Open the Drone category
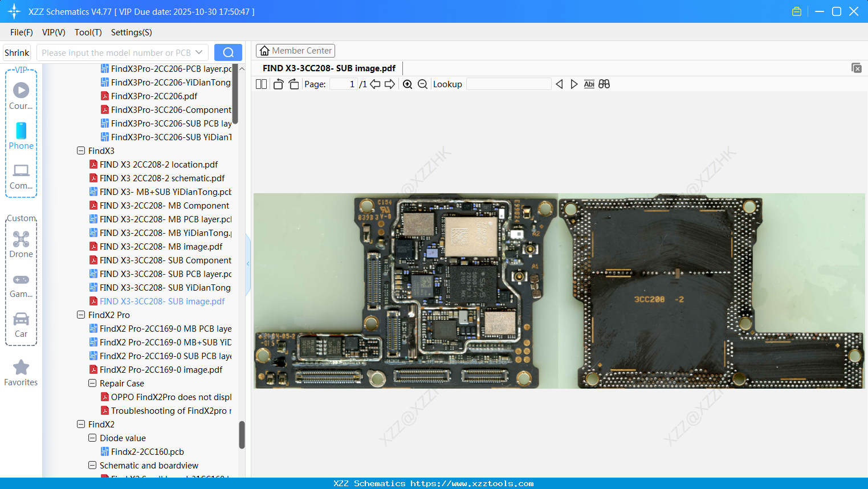This screenshot has width=868, height=489. click(21, 244)
